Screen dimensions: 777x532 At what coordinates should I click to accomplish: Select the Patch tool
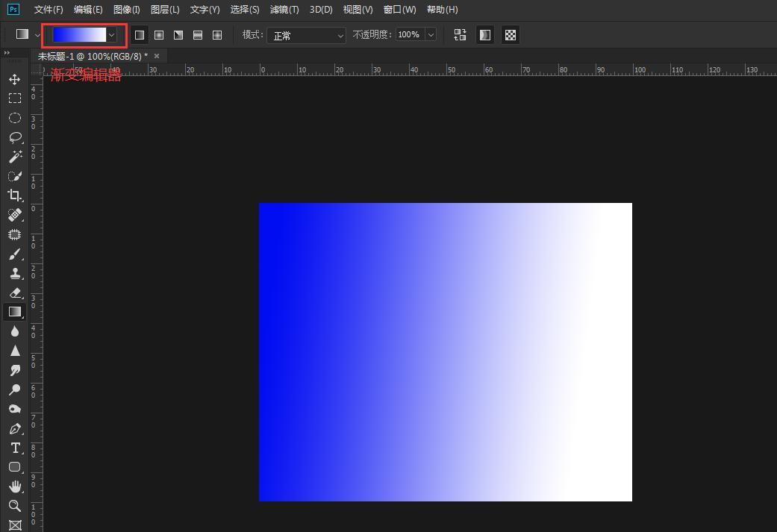coord(15,234)
